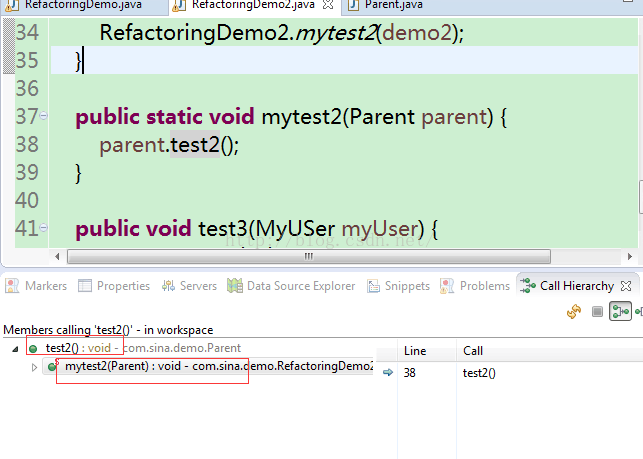643x459 pixels.
Task: Expand the mytest2(Parent) tree node
Action: (x=34, y=367)
